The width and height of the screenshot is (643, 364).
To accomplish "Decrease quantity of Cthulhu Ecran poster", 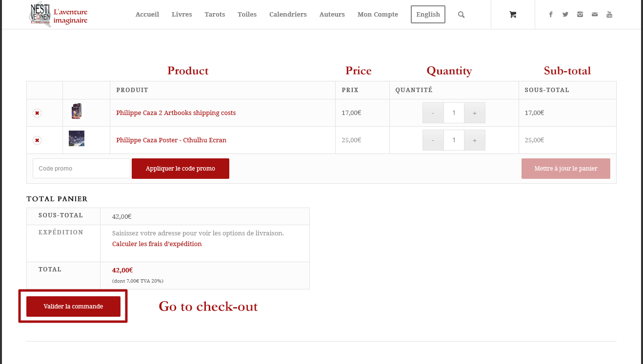I will [433, 140].
